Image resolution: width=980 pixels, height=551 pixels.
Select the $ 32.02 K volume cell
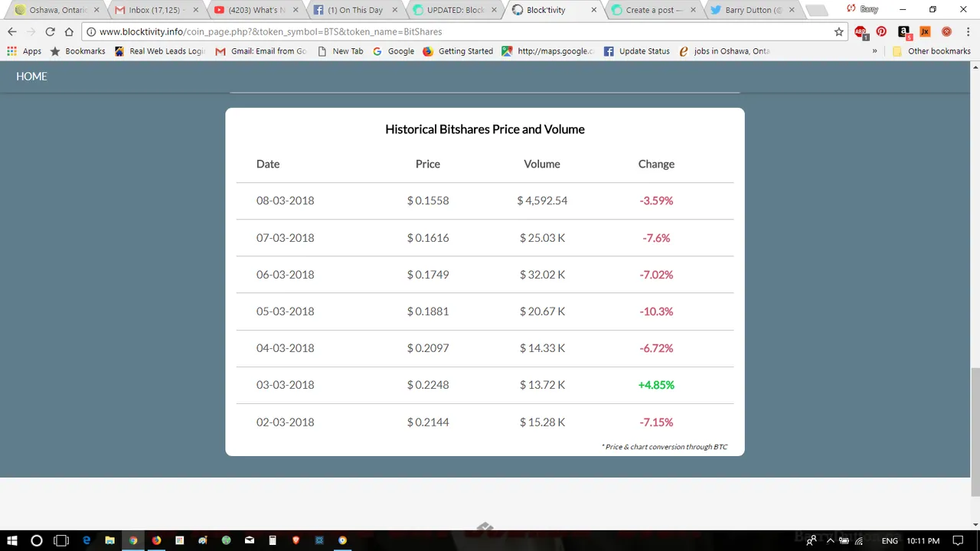click(x=542, y=275)
